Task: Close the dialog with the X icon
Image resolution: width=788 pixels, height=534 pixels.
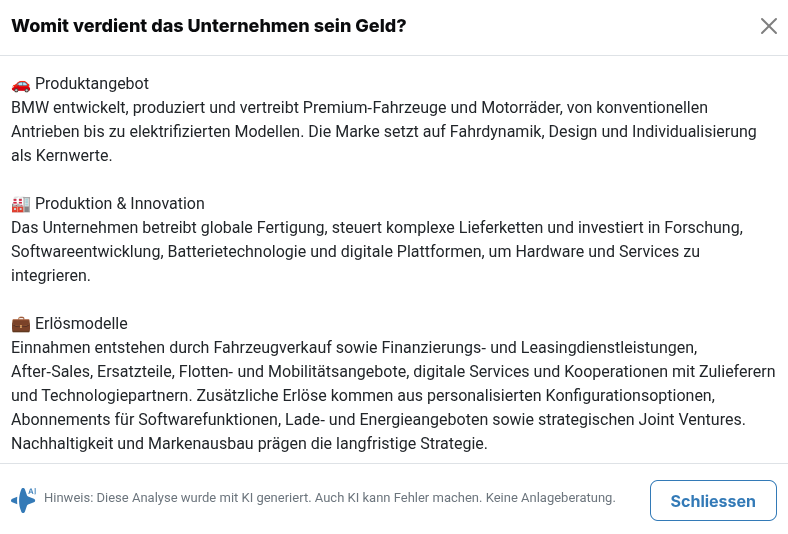Action: 769,26
